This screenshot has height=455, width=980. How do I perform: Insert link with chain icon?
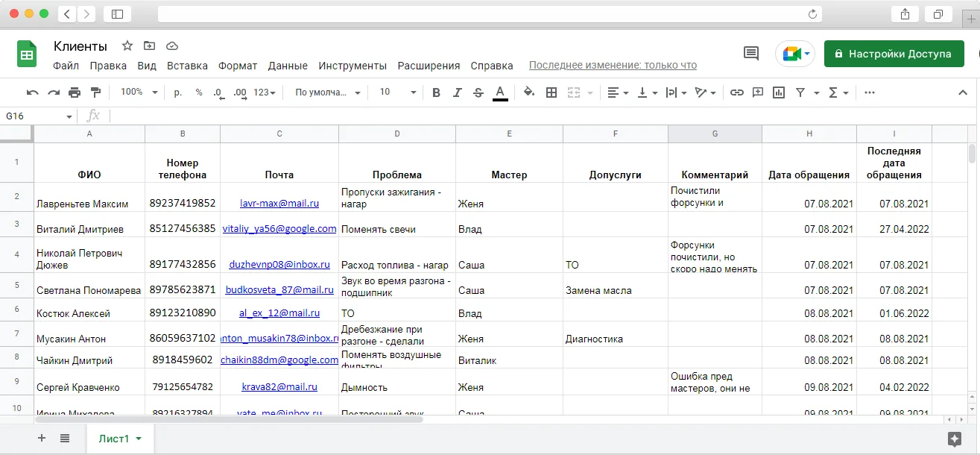[x=737, y=92]
